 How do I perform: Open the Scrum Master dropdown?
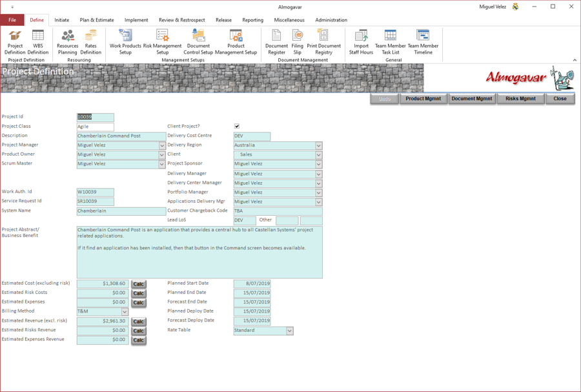point(162,164)
